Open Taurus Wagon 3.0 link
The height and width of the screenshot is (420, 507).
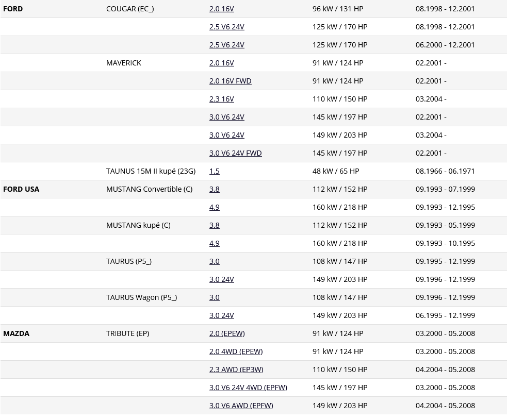pyautogui.click(x=215, y=297)
